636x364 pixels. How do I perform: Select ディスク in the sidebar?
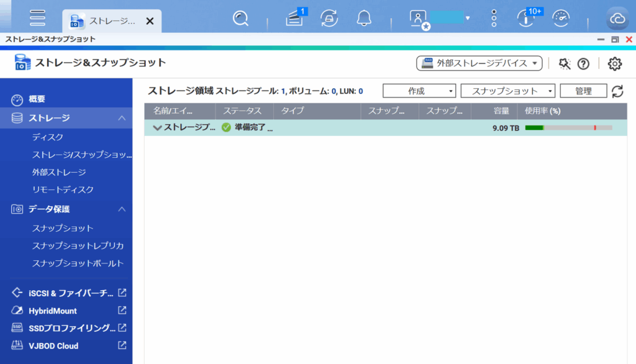tap(48, 137)
